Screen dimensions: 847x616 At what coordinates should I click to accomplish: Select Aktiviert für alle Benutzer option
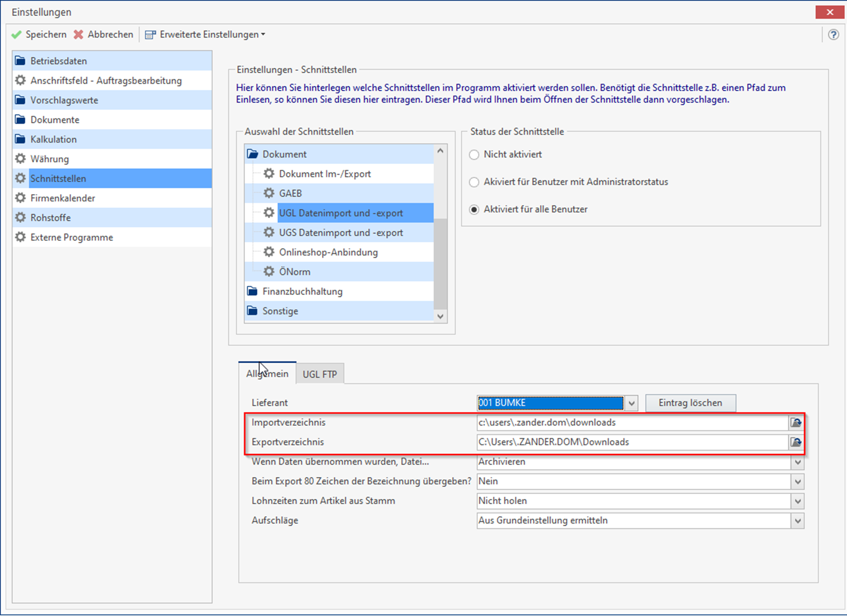point(474,210)
